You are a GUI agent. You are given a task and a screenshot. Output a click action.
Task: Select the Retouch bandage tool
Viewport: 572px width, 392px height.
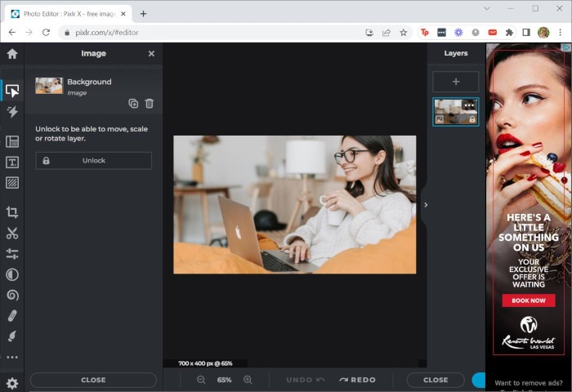pyautogui.click(x=12, y=316)
